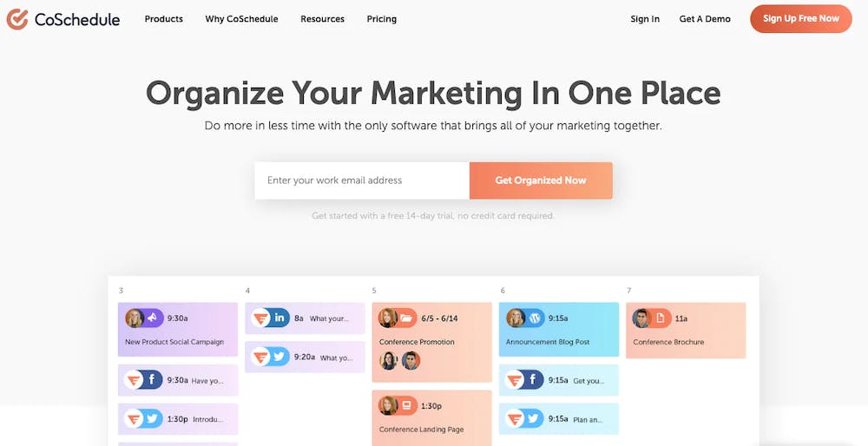Open the Resources menu
The image size is (868, 446).
pos(322,19)
